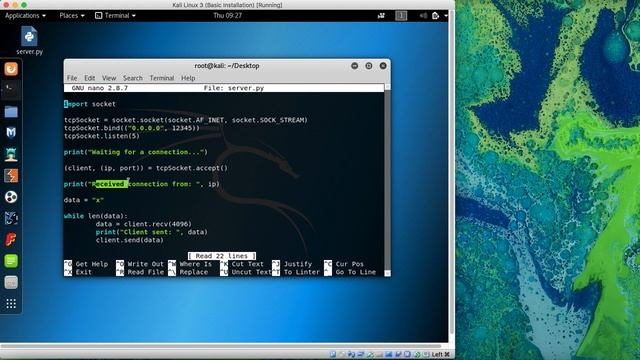
Task: Open the Terminal app menu in top bar
Action: [x=116, y=16]
